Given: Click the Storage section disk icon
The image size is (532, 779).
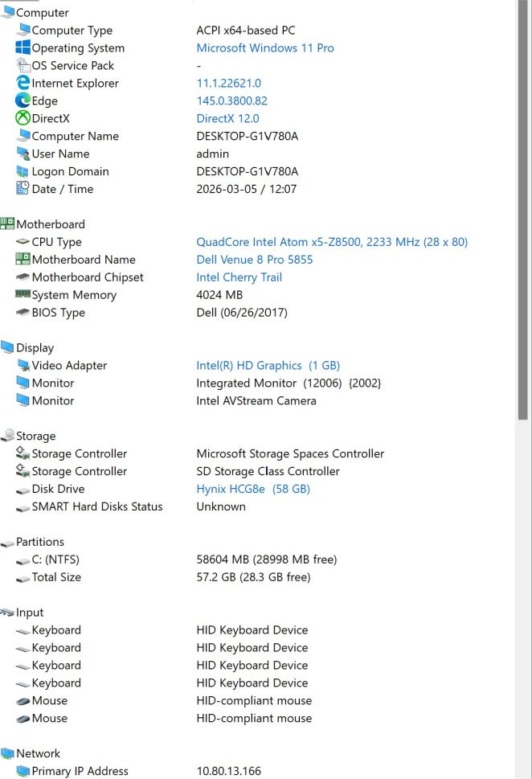Looking at the screenshot, I should point(7,436).
